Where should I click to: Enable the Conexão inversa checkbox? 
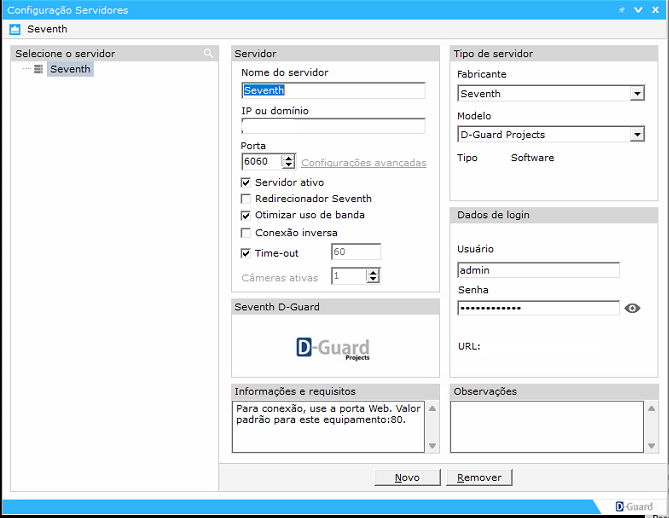tap(246, 233)
